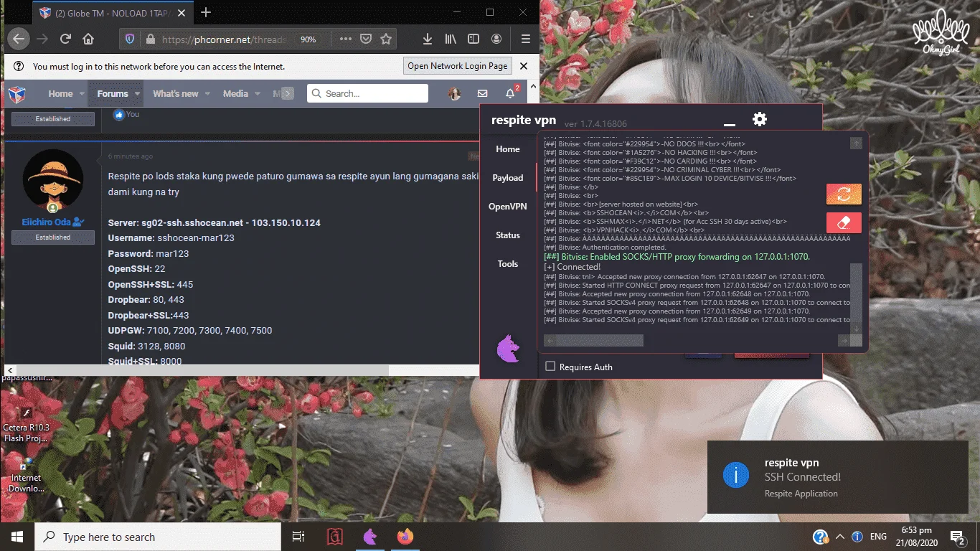Dismiss the network login notification bar
Viewport: 980px width, 551px height.
pos(524,66)
